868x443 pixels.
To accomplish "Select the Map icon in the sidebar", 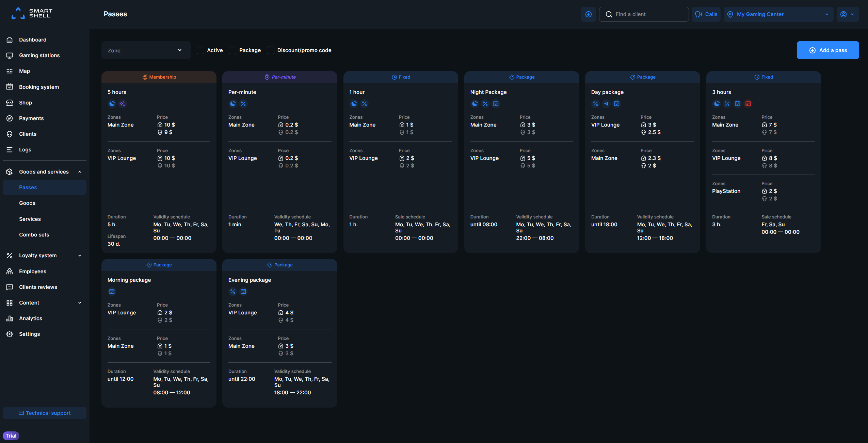I will [x=10, y=71].
